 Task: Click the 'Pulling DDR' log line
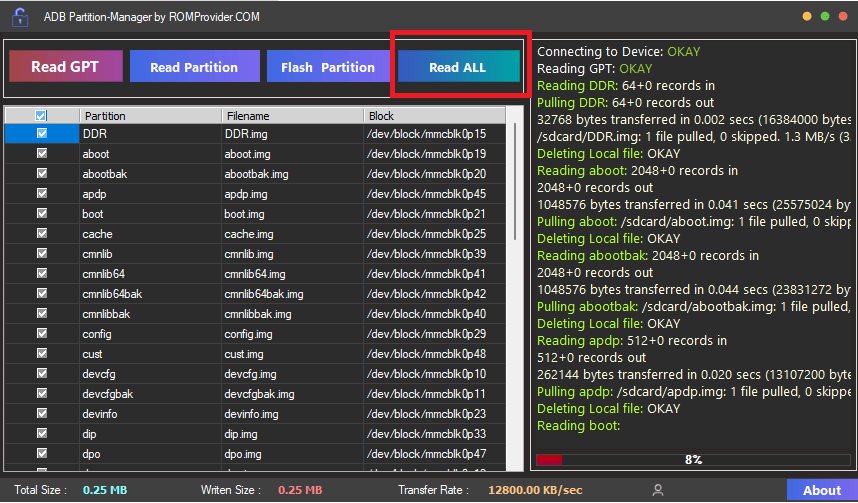[625, 102]
